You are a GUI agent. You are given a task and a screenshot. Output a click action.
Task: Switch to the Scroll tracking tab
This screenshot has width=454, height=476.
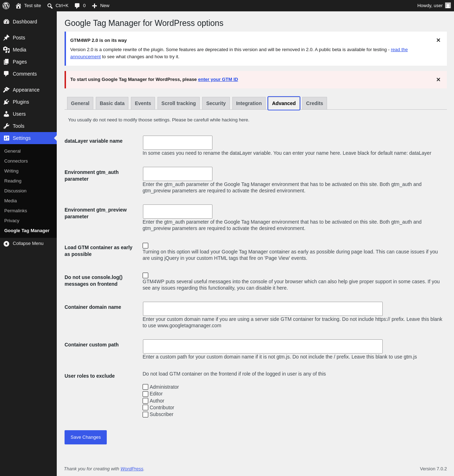point(178,103)
